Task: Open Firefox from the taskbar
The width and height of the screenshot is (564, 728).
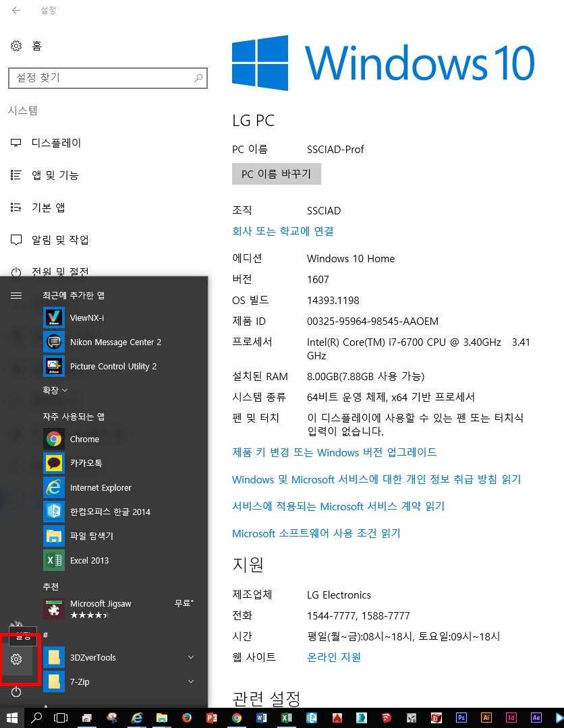Action: click(187, 718)
